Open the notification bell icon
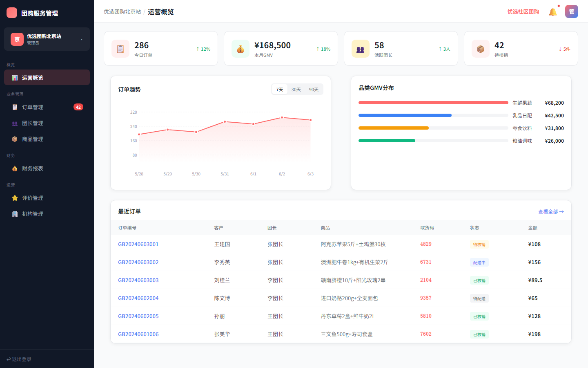 553,12
